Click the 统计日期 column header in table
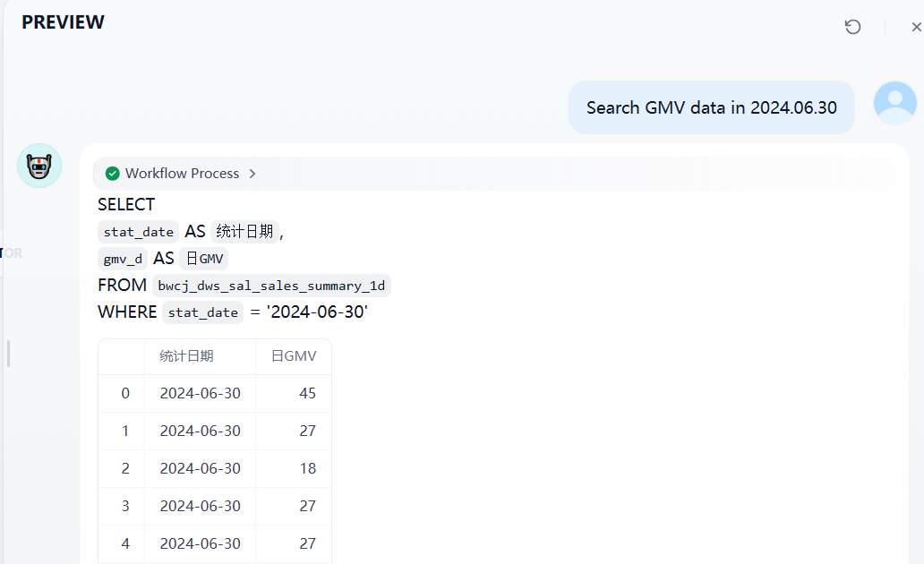The image size is (924, 564). coord(186,356)
